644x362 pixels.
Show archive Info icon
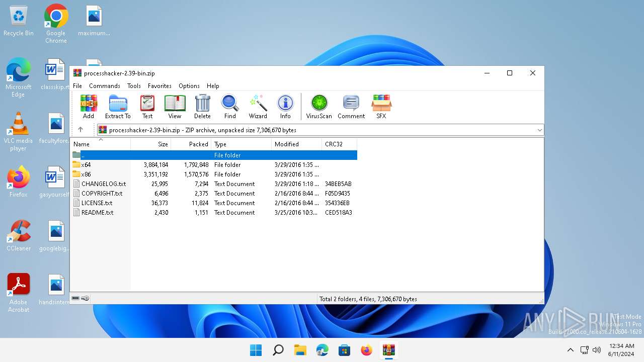(x=285, y=107)
